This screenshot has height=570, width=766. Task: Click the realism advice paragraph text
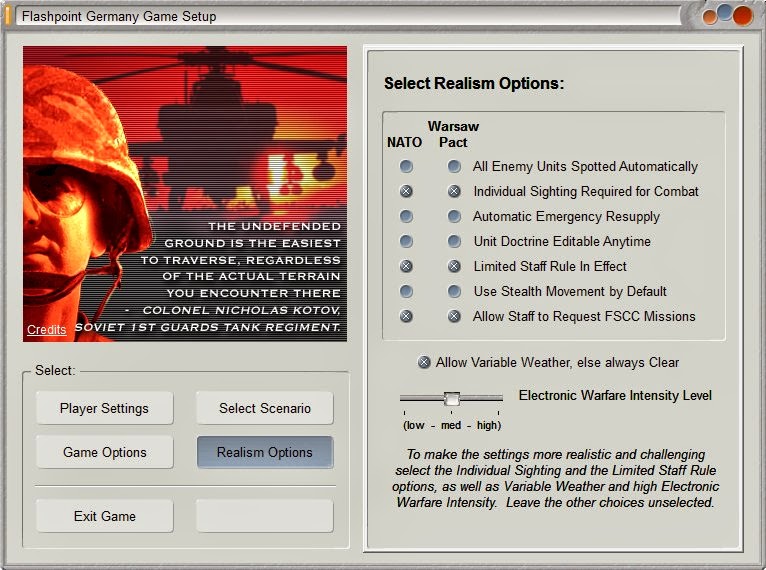point(555,479)
